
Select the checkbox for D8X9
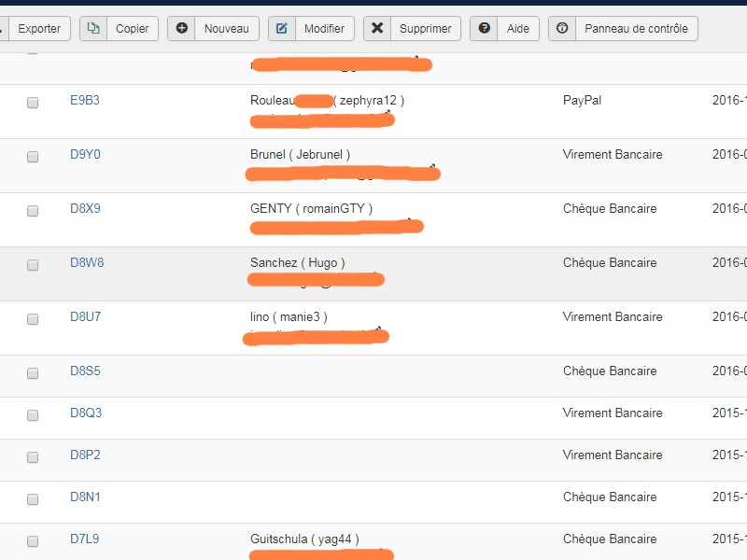tap(33, 211)
